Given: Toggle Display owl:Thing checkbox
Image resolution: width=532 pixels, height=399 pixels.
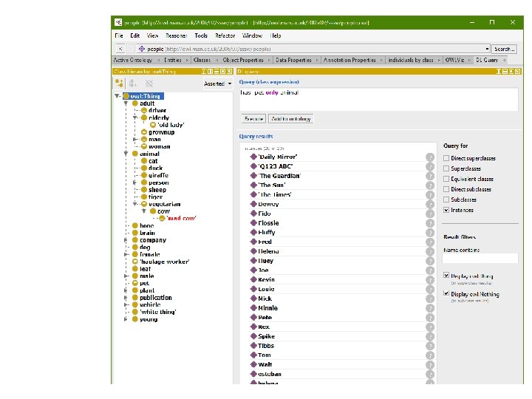Looking at the screenshot, I should (446, 276).
